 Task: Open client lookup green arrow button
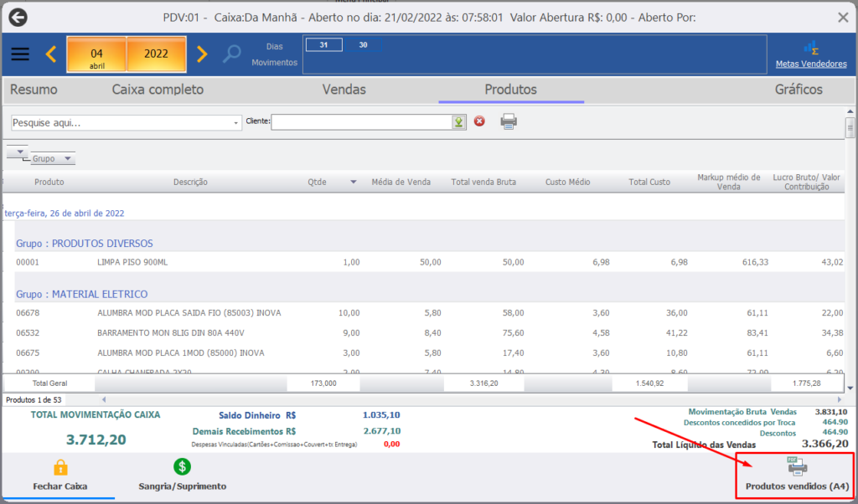point(458,122)
